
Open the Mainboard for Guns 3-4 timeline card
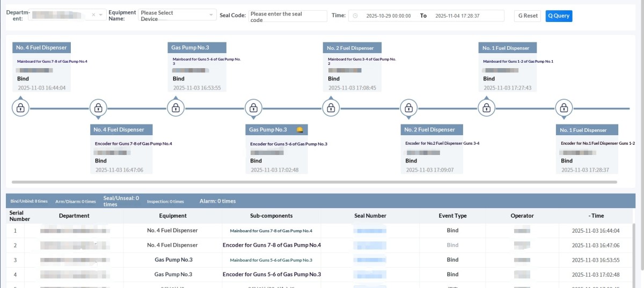(352, 67)
